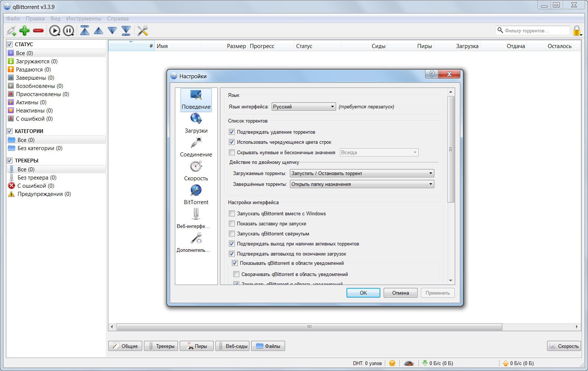Viewport: 588px width, 371px height.
Task: Open the Завершённые торренты action dropdown
Action: click(362, 184)
